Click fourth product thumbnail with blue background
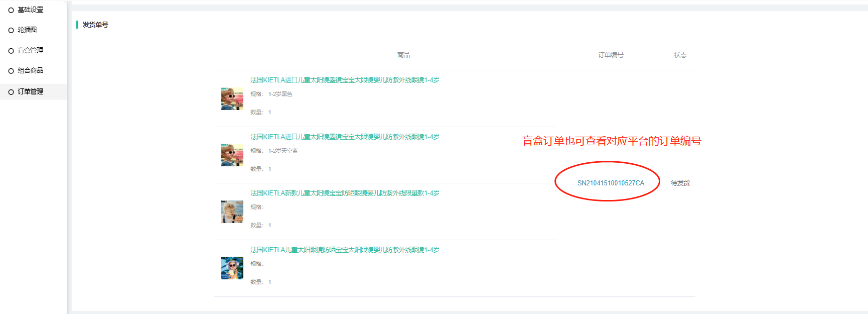Screen dimensions: 868x314 (232, 268)
